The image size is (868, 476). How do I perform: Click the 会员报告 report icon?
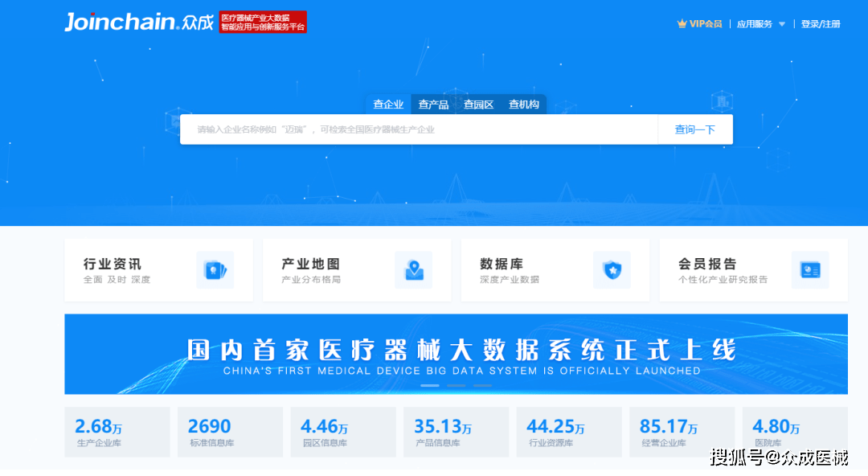(x=810, y=269)
